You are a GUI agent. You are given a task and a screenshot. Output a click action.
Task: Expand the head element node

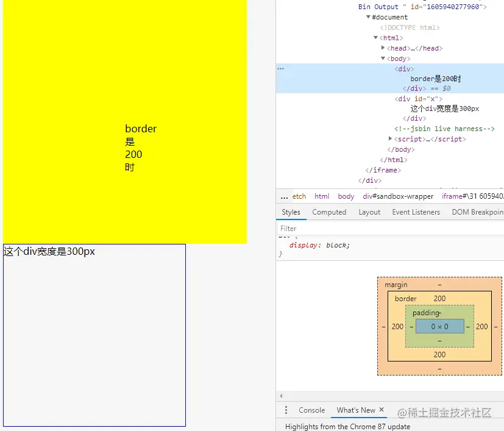[x=383, y=48]
